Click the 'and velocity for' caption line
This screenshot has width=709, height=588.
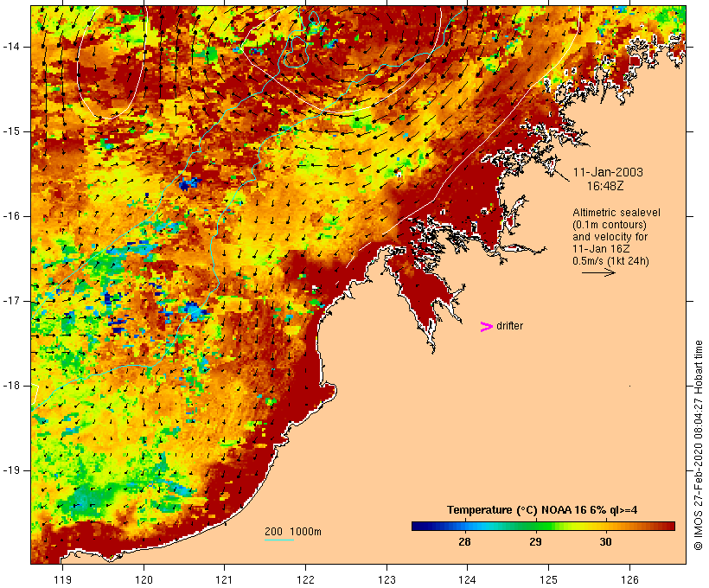[x=610, y=237]
